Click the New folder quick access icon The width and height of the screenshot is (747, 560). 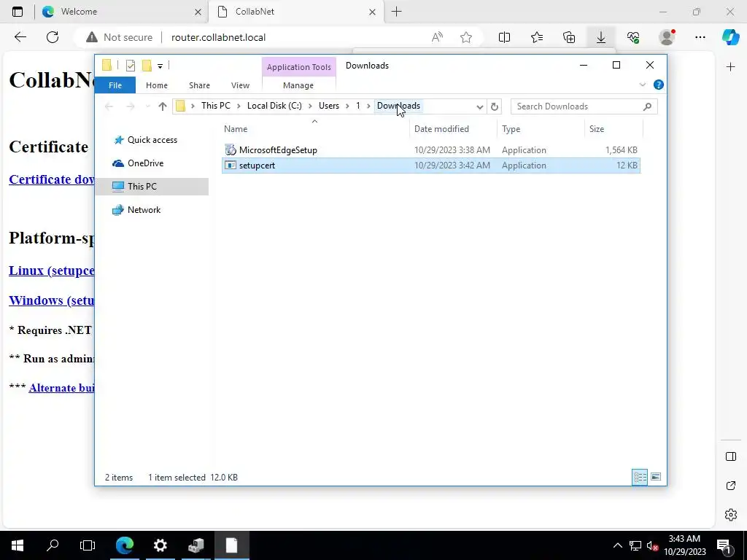(147, 66)
